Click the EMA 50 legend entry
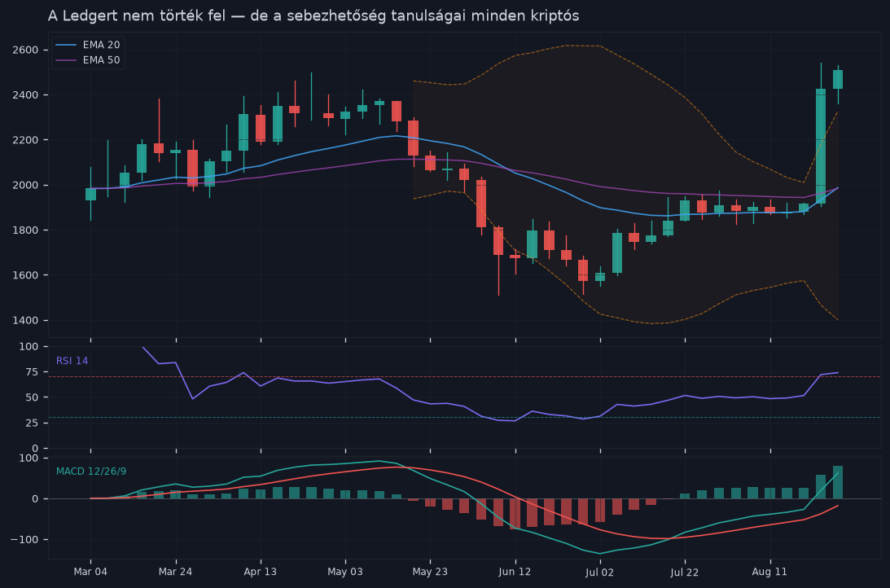The height and width of the screenshot is (588, 890). click(x=87, y=60)
